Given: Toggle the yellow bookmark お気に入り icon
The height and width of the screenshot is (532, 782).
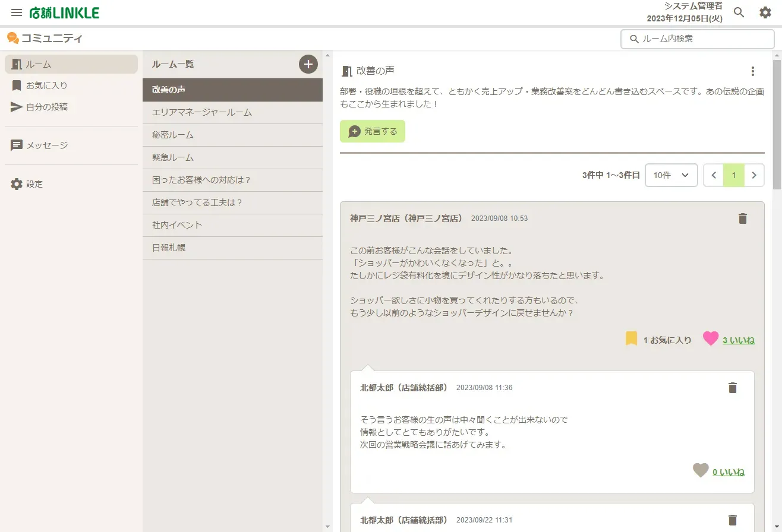Looking at the screenshot, I should (x=631, y=339).
